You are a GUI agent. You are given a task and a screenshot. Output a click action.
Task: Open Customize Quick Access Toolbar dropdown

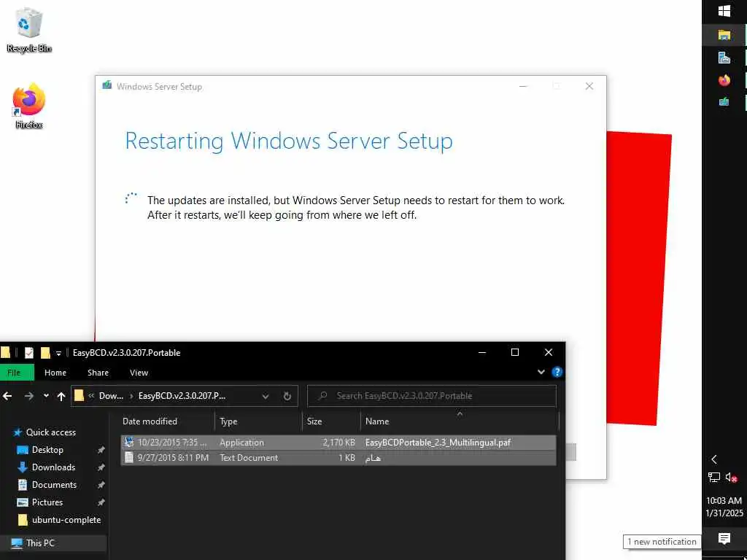pyautogui.click(x=58, y=353)
